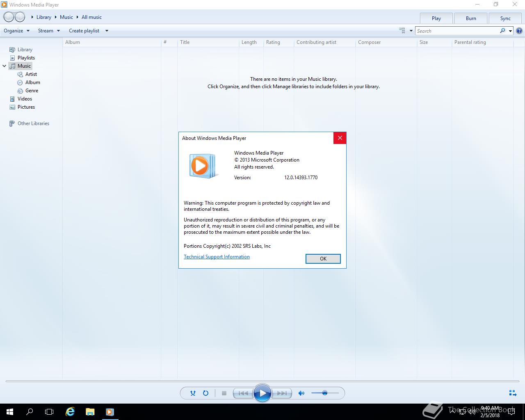This screenshot has width=525, height=420.
Task: Adjust the volume slider
Action: [325, 393]
